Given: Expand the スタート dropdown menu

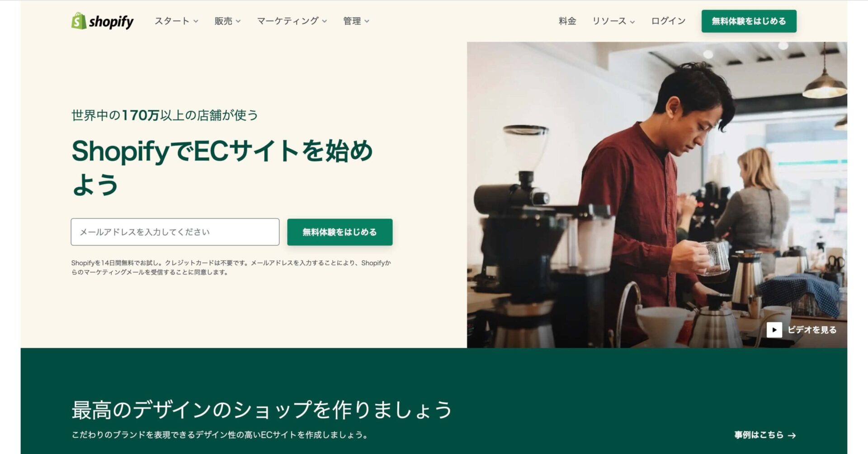Looking at the screenshot, I should [x=176, y=21].
